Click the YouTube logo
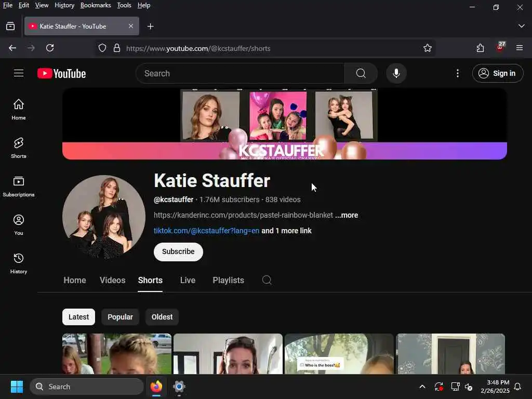532x399 pixels. (x=61, y=74)
